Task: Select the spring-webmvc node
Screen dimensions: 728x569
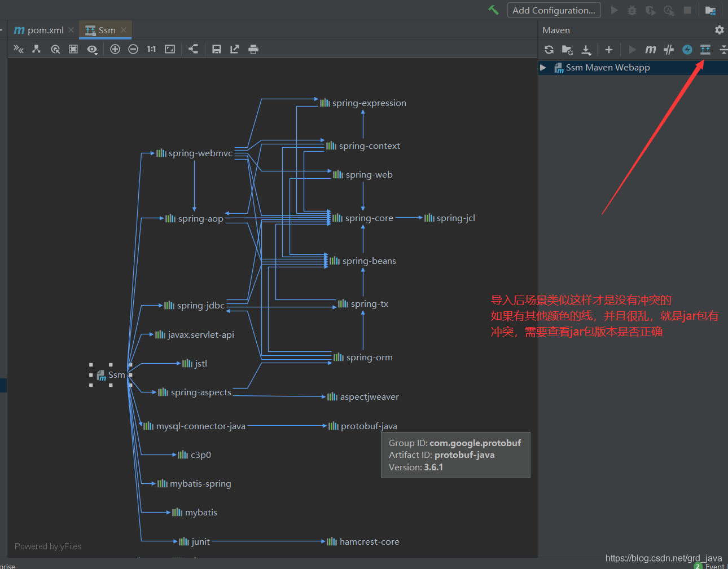Action: (x=194, y=153)
